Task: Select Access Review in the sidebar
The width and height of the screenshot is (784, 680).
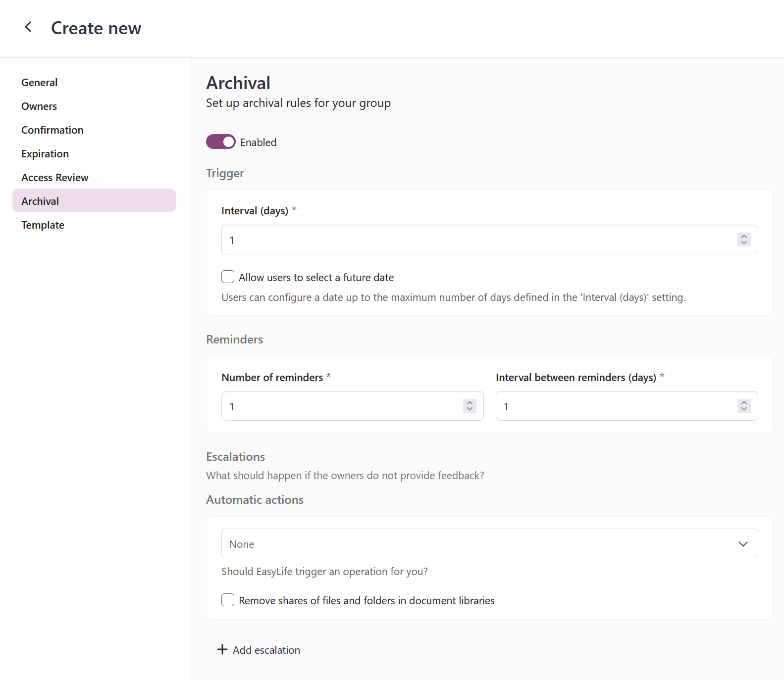Action: (x=55, y=178)
